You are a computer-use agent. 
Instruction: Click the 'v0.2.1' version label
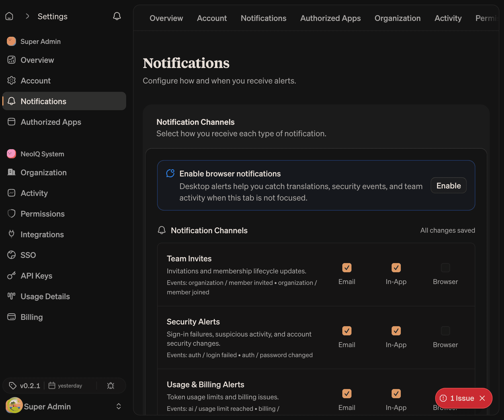tap(30, 386)
